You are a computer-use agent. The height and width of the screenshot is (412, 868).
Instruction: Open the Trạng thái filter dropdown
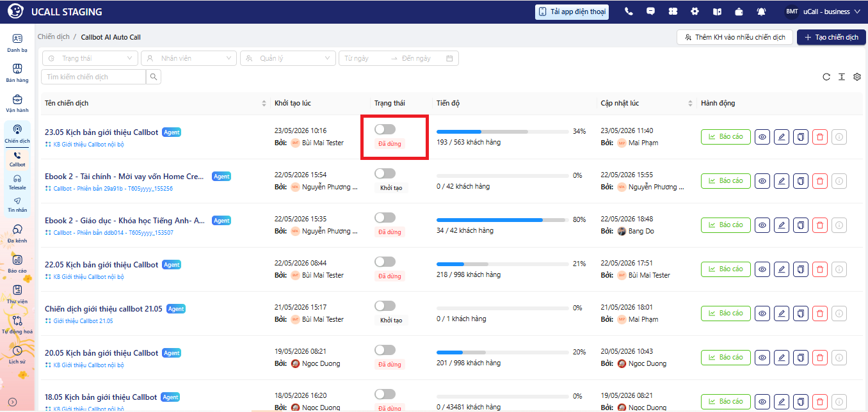90,58
